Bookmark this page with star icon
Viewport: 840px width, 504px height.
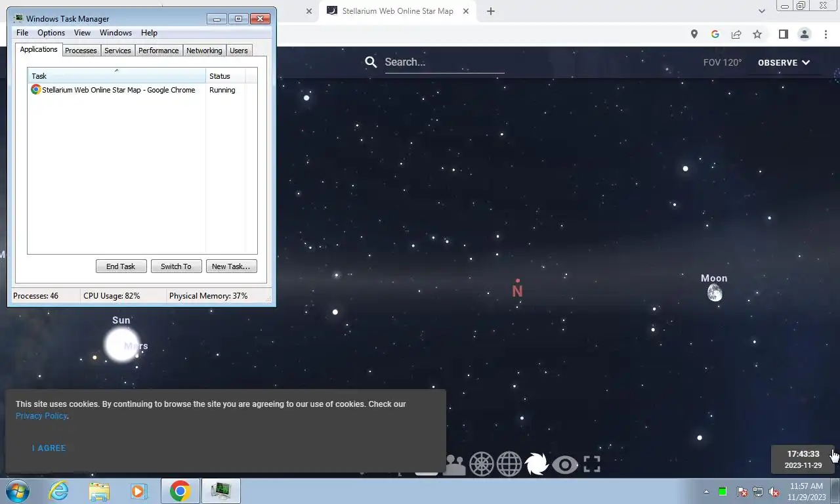757,34
